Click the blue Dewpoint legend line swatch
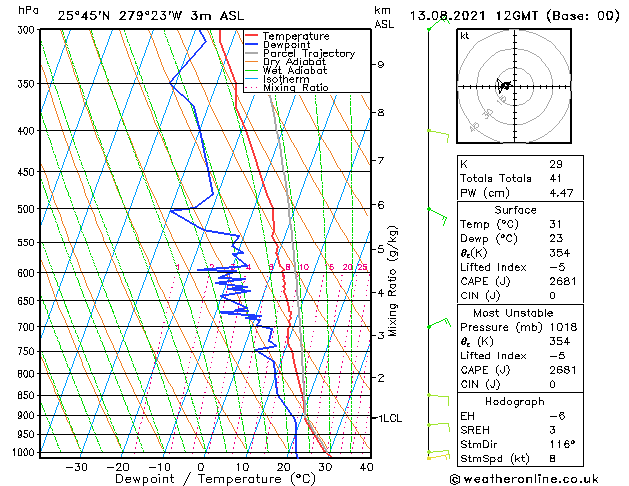629x486 pixels. click(x=252, y=44)
